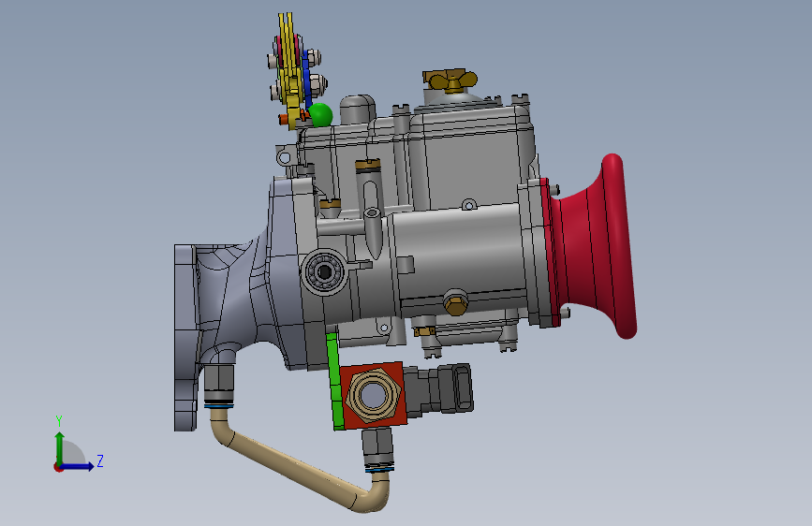
Task: Select the tan hex fitting on the red block
Action: coord(373,396)
